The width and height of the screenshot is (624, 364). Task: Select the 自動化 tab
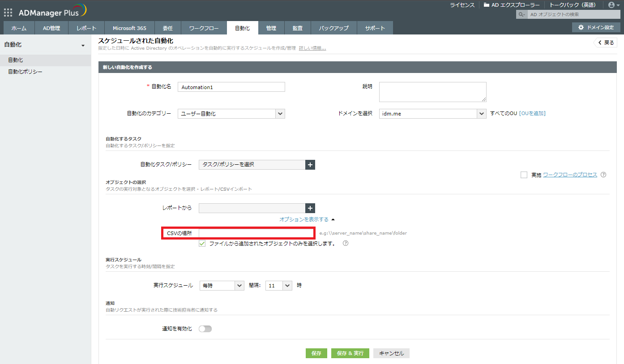point(243,28)
